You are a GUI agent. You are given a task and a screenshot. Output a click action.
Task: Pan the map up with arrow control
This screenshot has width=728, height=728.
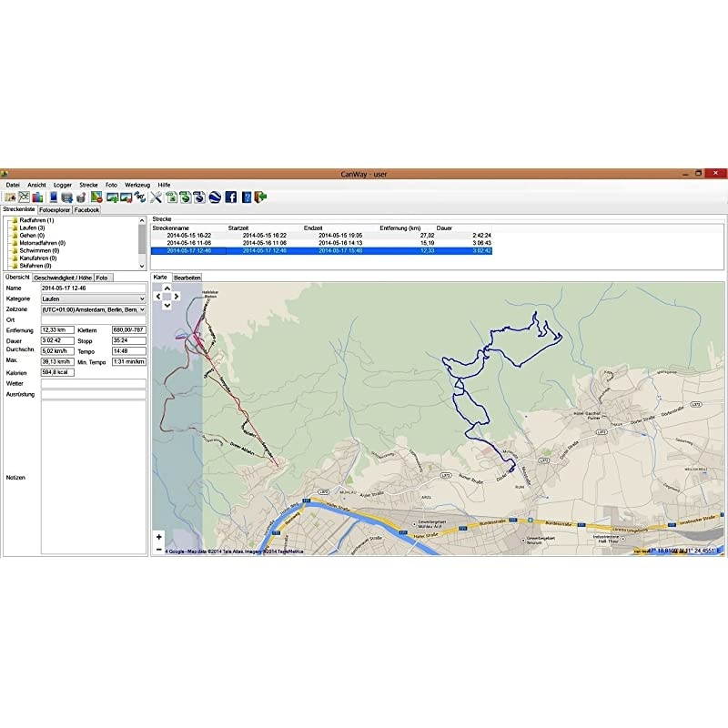(167, 287)
